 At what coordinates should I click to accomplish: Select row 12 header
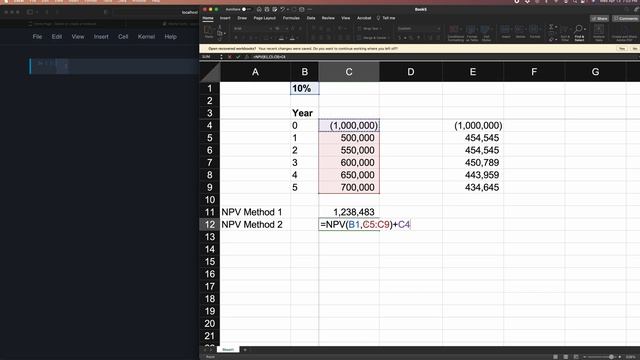coord(210,224)
